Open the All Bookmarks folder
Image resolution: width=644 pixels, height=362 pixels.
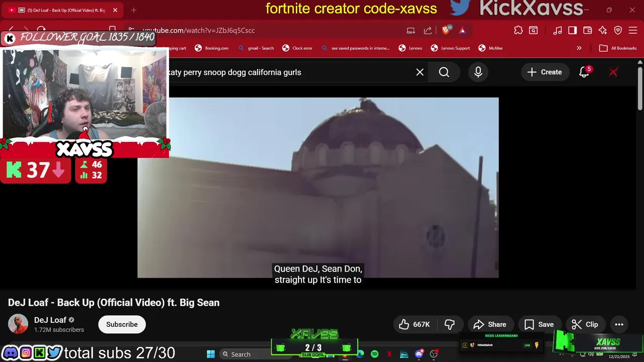pyautogui.click(x=618, y=48)
